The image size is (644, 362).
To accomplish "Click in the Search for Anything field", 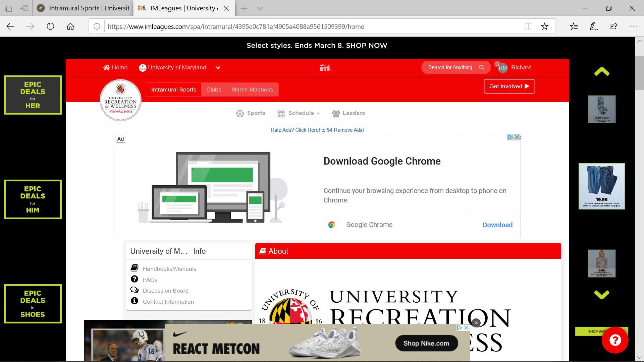I will tap(450, 67).
